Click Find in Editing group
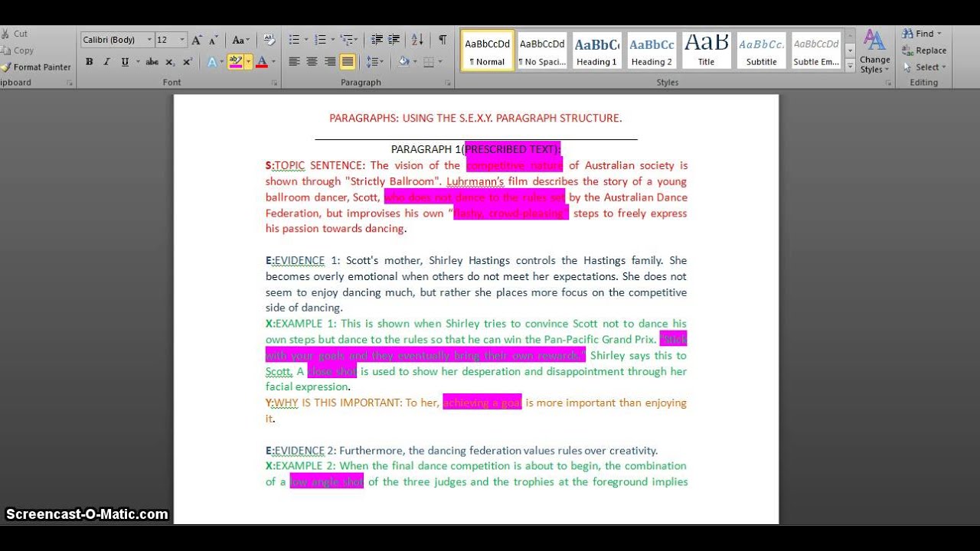The width and height of the screenshot is (980, 551). tap(922, 34)
